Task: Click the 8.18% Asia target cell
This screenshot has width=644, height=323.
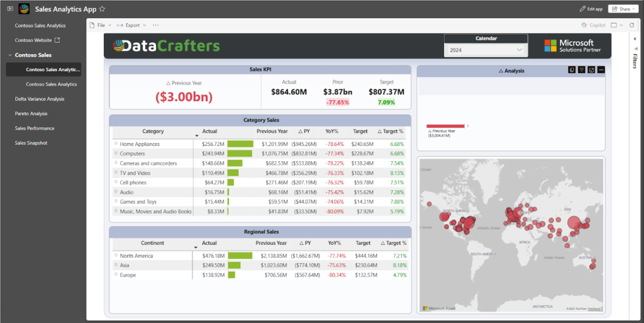Action: pyautogui.click(x=399, y=266)
